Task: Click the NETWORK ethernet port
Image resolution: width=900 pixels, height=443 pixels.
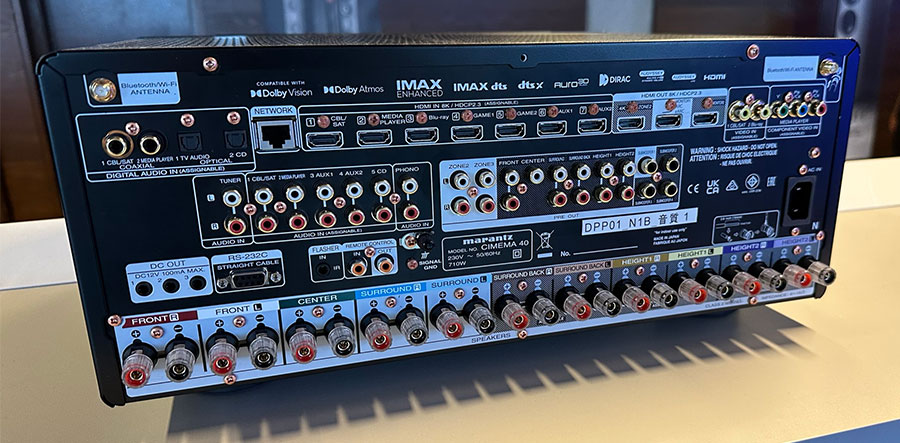Action: [277, 135]
